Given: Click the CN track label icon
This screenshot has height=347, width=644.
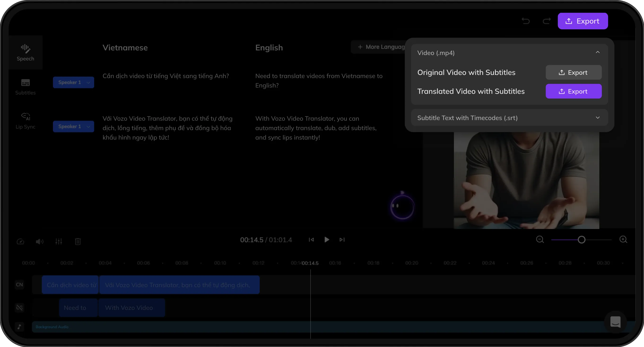Looking at the screenshot, I should (19, 285).
